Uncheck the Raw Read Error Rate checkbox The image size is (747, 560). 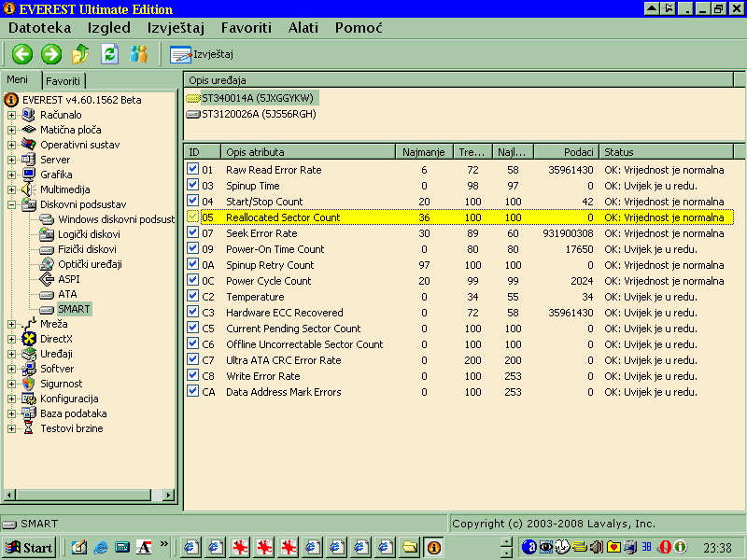pyautogui.click(x=193, y=170)
